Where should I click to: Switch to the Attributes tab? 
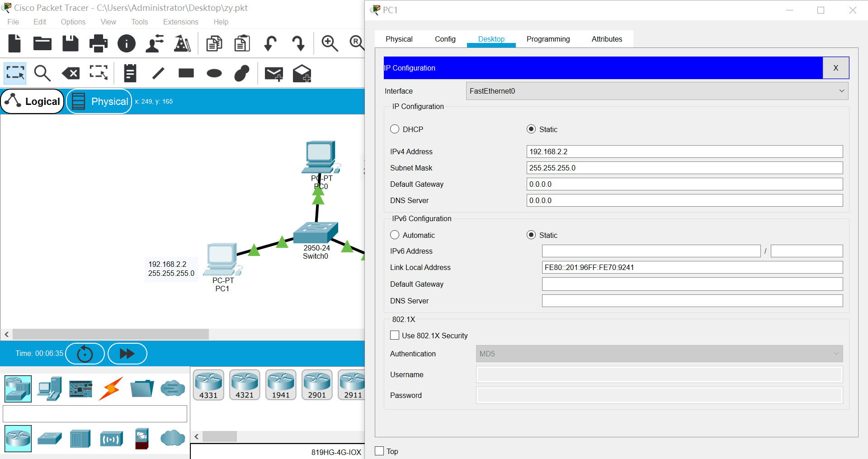(607, 39)
